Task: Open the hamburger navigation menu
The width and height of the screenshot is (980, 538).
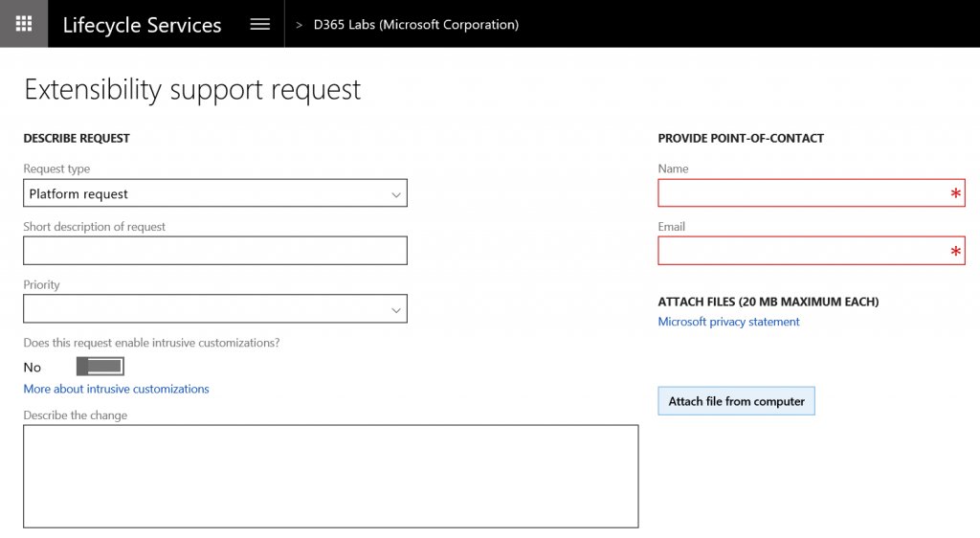Action: tap(260, 24)
